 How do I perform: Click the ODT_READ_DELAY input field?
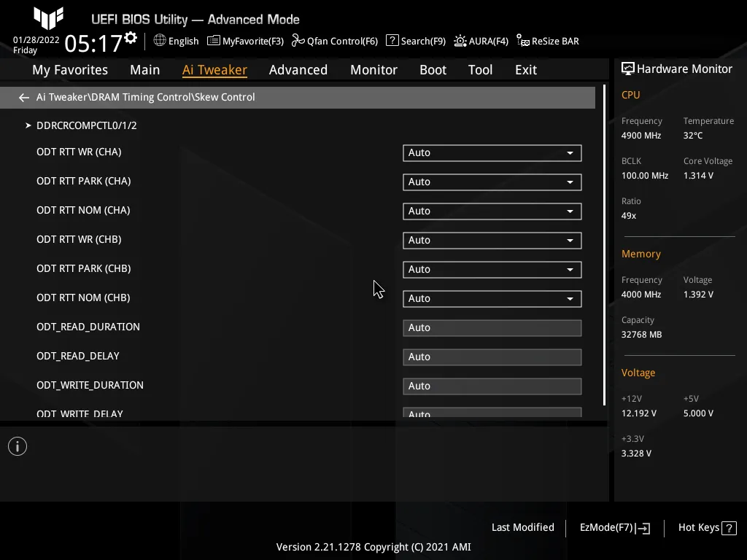tap(492, 357)
